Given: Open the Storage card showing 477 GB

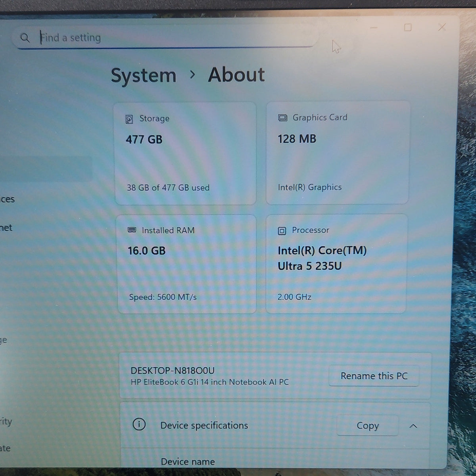Looking at the screenshot, I should [185, 154].
